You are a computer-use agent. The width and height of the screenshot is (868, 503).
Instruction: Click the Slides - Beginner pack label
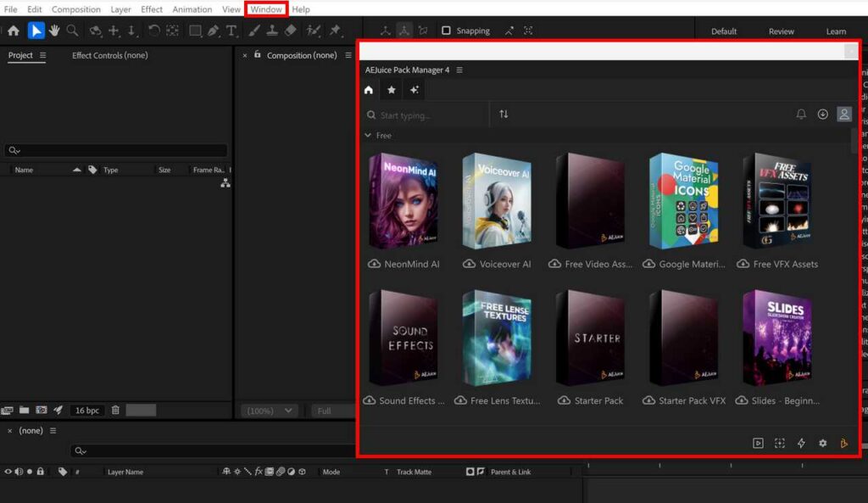tap(786, 400)
